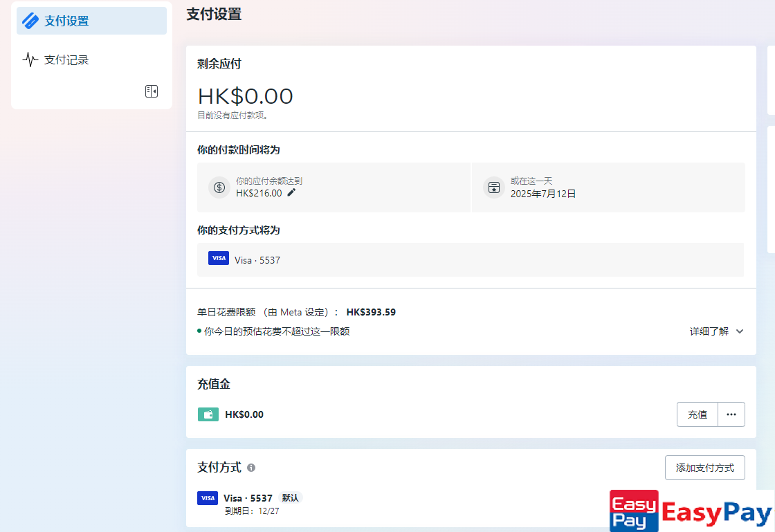Click the 详细了解 link text
Viewport: 775px width, 532px height.
709,331
